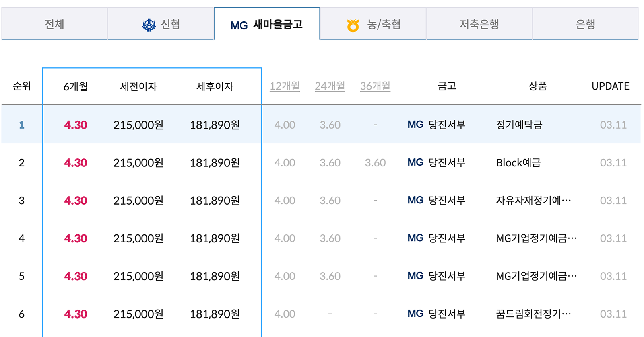This screenshot has height=337, width=644.
Task: Sort by the 36개월 column link
Action: tap(375, 86)
